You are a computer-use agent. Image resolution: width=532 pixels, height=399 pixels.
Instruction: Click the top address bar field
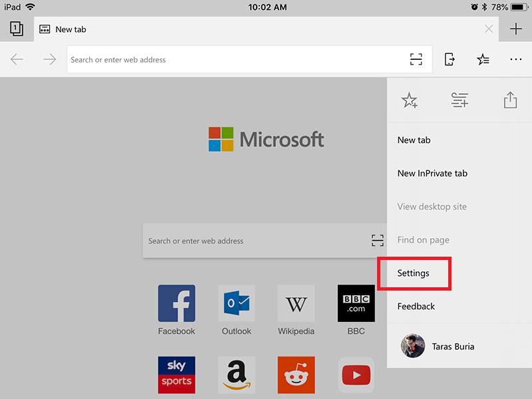pyautogui.click(x=249, y=59)
